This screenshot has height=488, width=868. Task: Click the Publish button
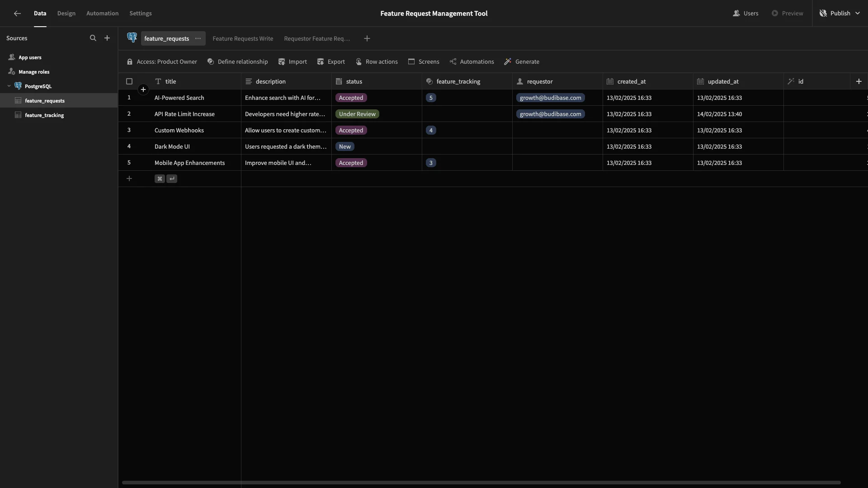tap(835, 14)
